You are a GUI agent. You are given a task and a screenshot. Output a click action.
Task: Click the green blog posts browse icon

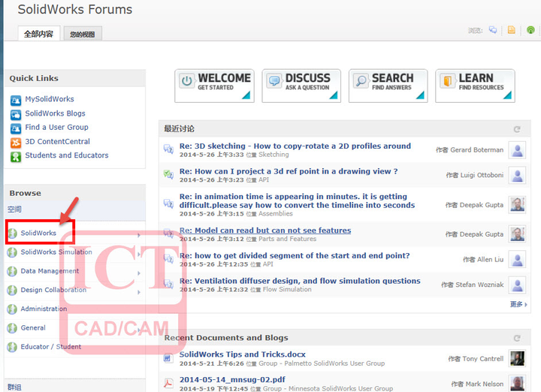[530, 30]
